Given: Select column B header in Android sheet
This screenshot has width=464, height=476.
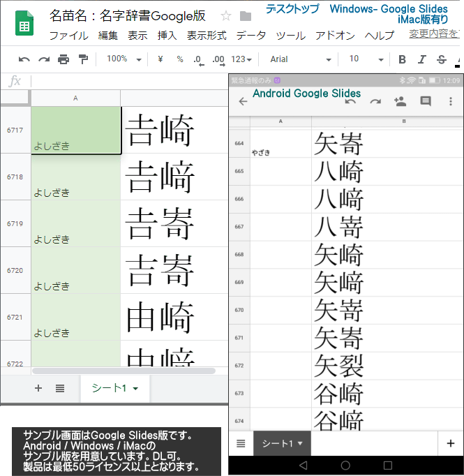Looking at the screenshot, I should point(387,121).
